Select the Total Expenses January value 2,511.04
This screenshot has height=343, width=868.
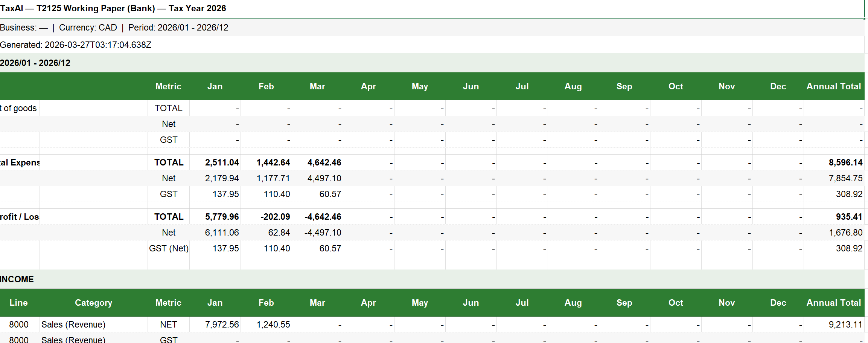[x=222, y=162]
